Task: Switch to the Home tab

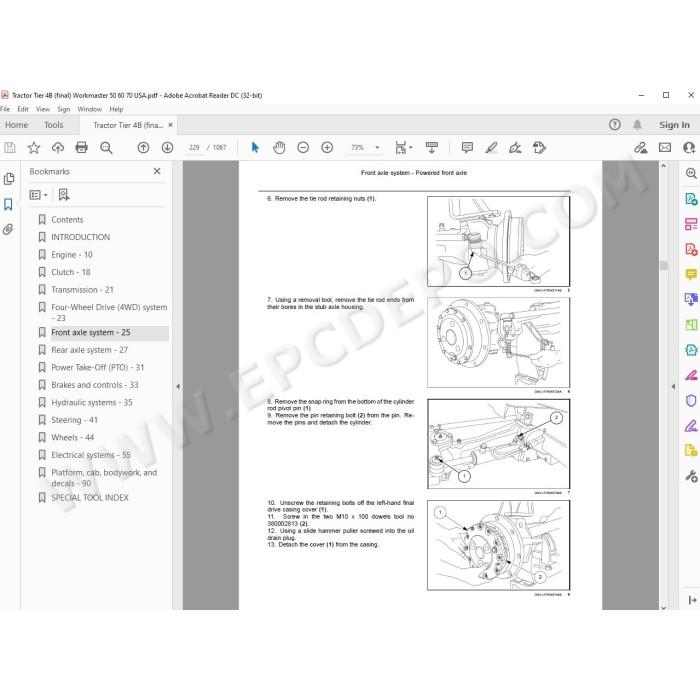Action: 17,125
